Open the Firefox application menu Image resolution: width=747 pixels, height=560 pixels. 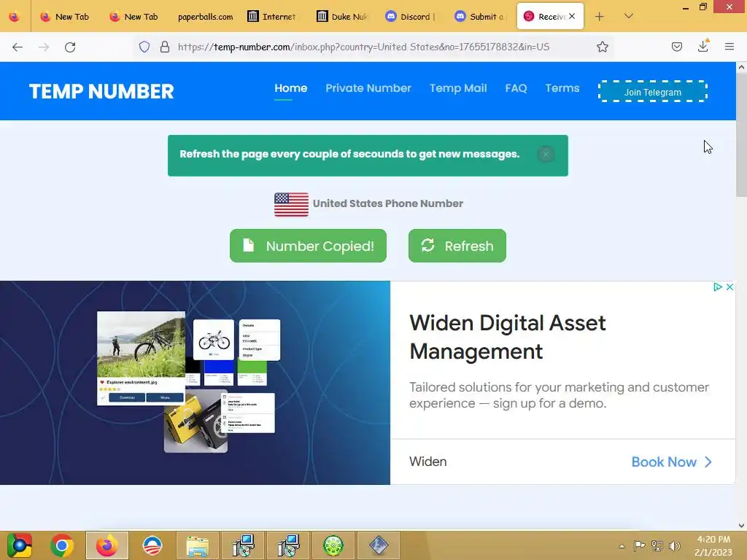click(x=729, y=47)
